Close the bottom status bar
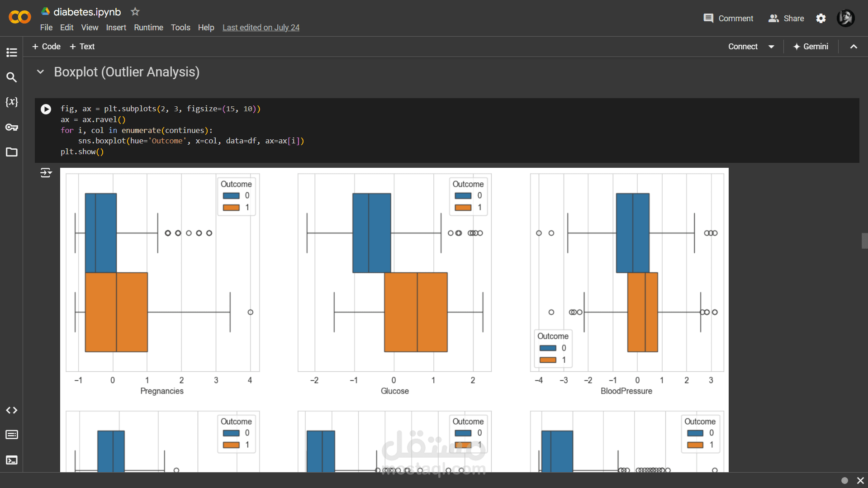This screenshot has height=488, width=868. (x=860, y=480)
